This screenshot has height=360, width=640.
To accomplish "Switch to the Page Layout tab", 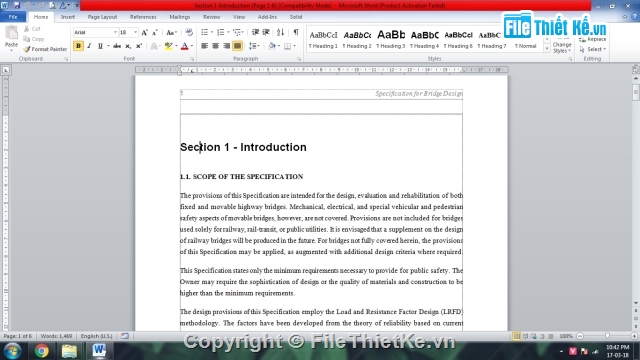I will (x=102, y=17).
